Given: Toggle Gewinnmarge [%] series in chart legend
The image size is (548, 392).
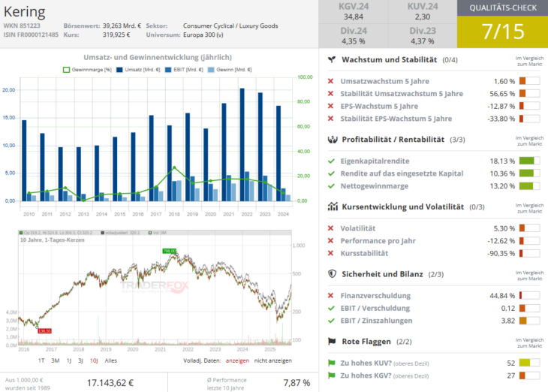Looking at the screenshot, I should [x=86, y=69].
